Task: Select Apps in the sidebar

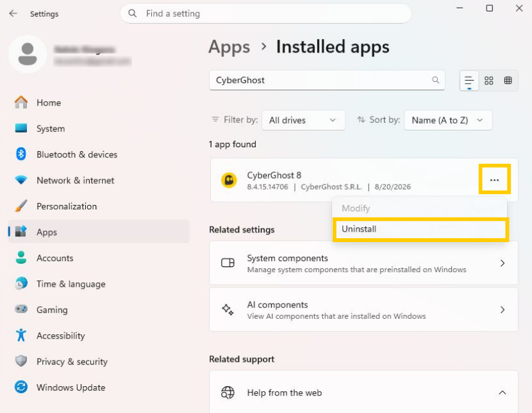Action: pyautogui.click(x=99, y=232)
